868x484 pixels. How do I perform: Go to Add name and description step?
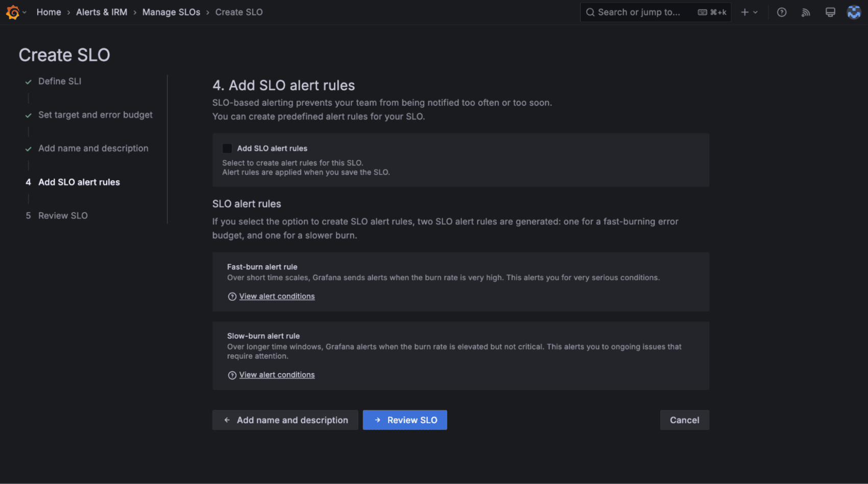coord(93,148)
